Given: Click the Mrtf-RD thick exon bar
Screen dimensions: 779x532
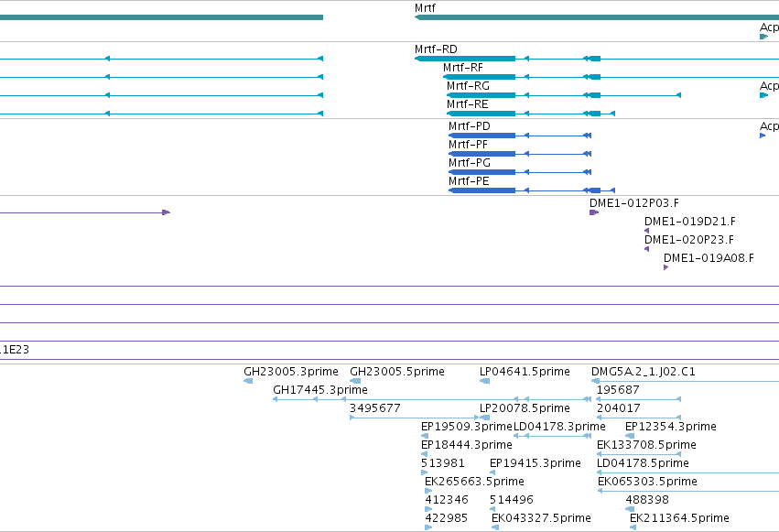Looking at the screenshot, I should pos(465,59).
